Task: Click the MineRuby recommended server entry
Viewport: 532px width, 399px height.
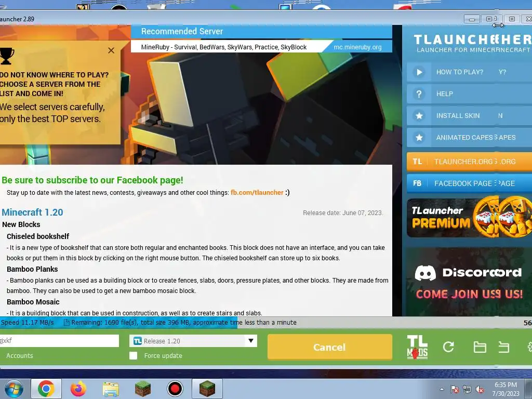Action: point(224,47)
